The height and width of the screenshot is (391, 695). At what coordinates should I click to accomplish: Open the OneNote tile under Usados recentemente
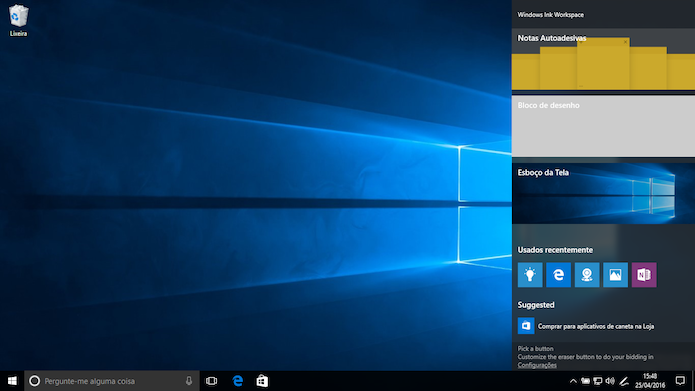(644, 275)
